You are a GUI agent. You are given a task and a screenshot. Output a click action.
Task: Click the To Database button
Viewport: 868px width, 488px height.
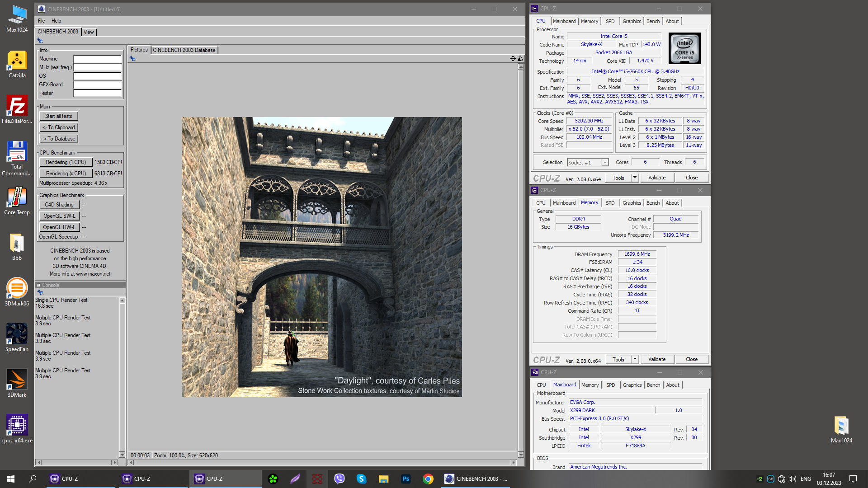coord(59,139)
